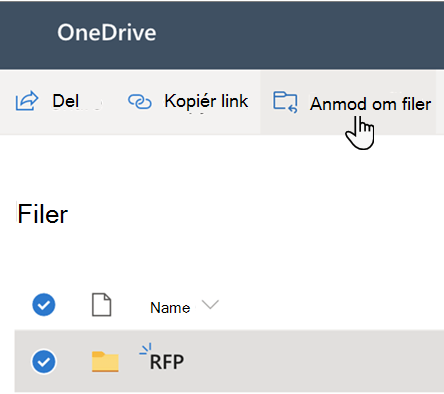Click the Filer page heading
444x394 pixels.
point(43,214)
